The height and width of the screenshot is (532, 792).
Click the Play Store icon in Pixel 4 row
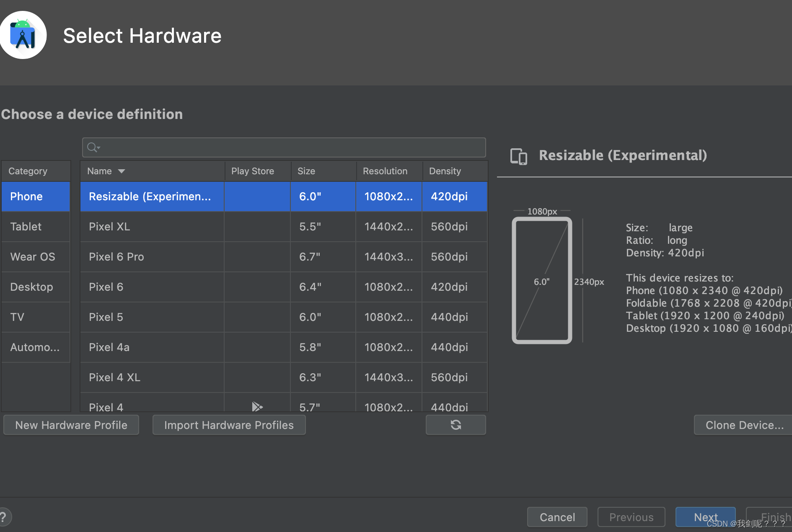coord(257,406)
